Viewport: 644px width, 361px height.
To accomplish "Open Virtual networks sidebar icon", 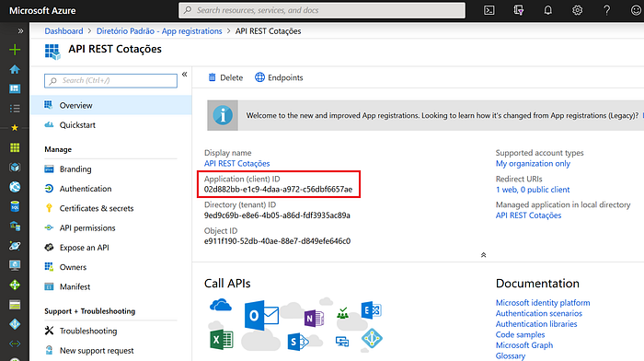I will (15, 344).
